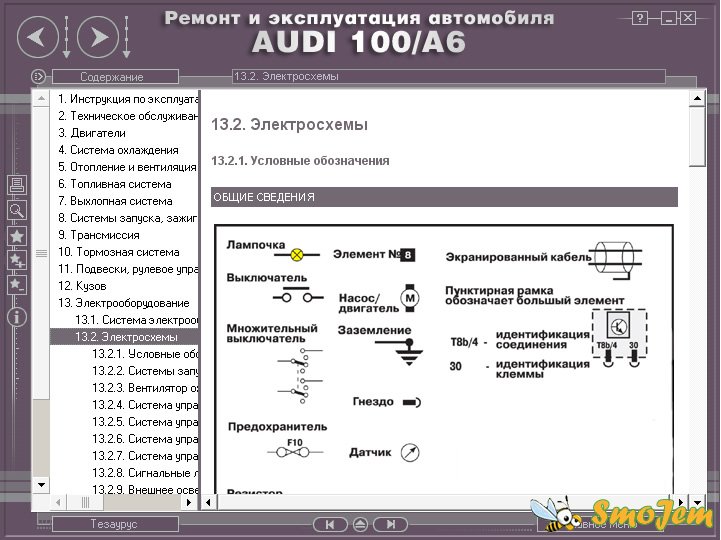The image size is (721, 540).
Task: Collapse chapter '13. Электрооборудование'
Action: coord(124,303)
